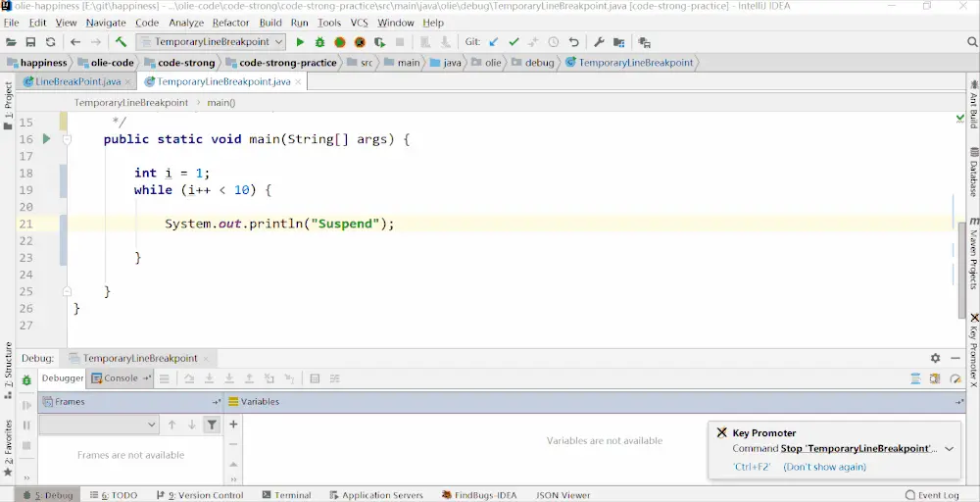Viewport: 980px width, 502px height.
Task: Click the "Suspend" string on line 21
Action: pyautogui.click(x=345, y=224)
